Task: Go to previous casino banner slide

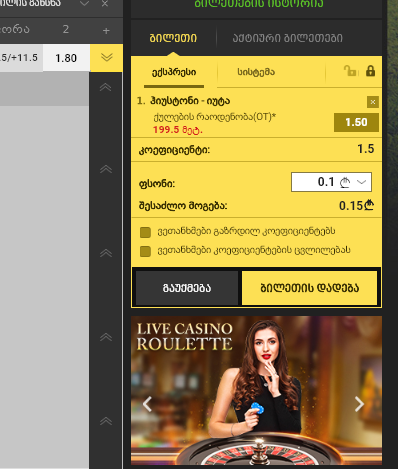Action: point(147,404)
